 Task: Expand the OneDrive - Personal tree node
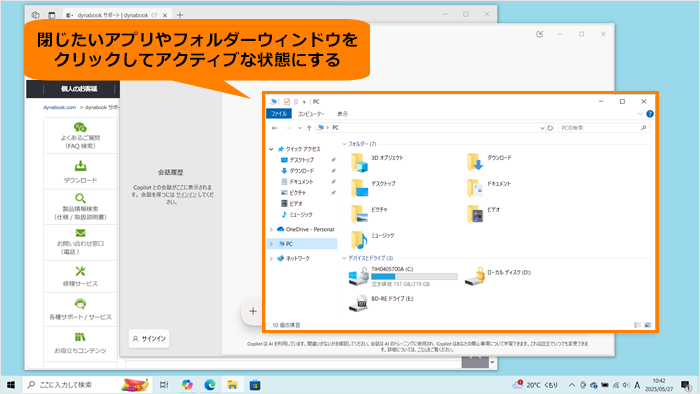(271, 229)
